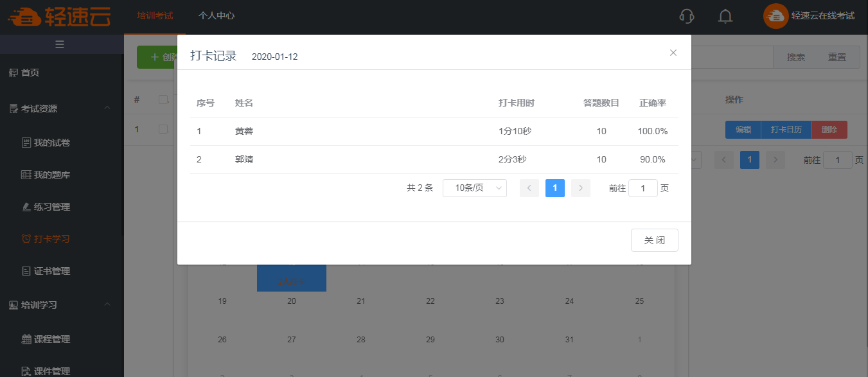This screenshot has height=377, width=868.
Task: Open 我的题库 in the sidebar
Action: point(51,175)
